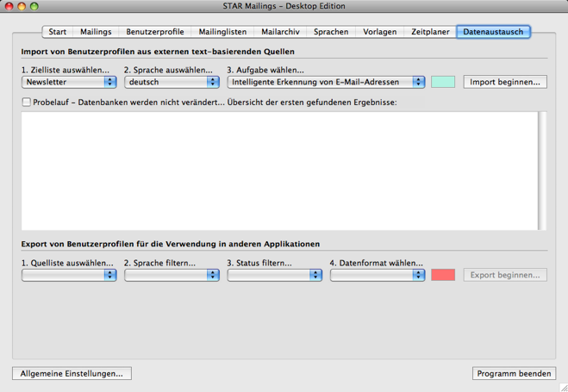This screenshot has width=568, height=392.
Task: Open the Mailings tab
Action: coord(96,32)
